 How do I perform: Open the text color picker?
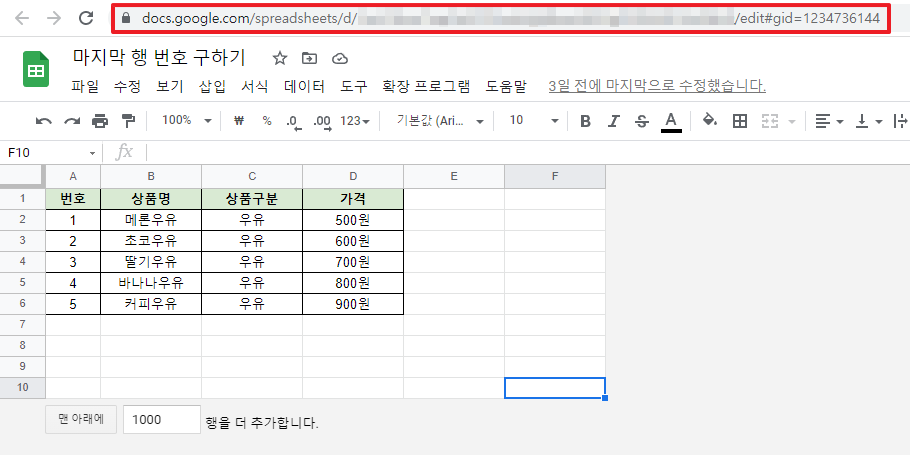coord(671,122)
